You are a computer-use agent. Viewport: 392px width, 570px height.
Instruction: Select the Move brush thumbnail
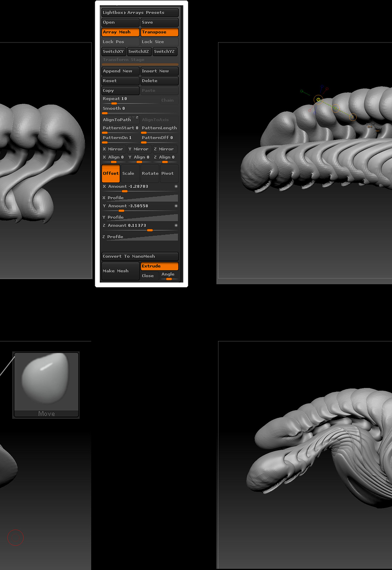(46, 385)
